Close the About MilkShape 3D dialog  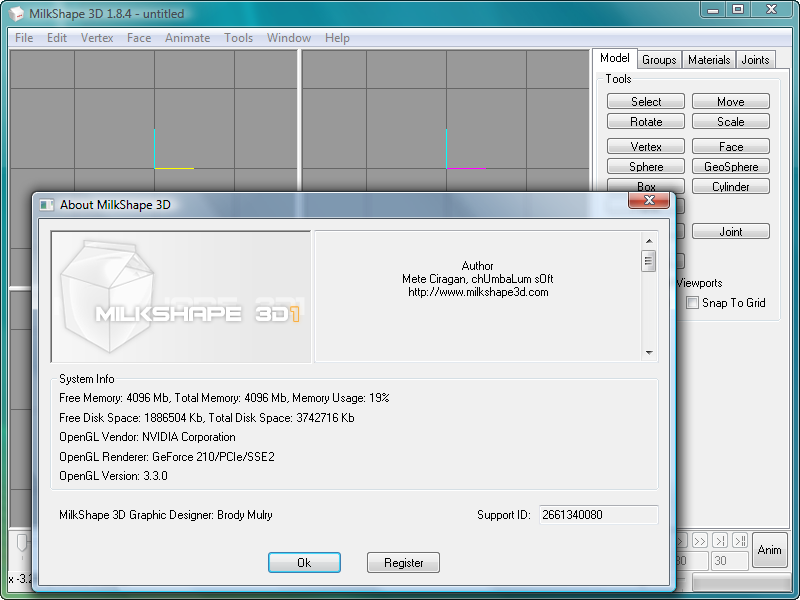(x=648, y=201)
